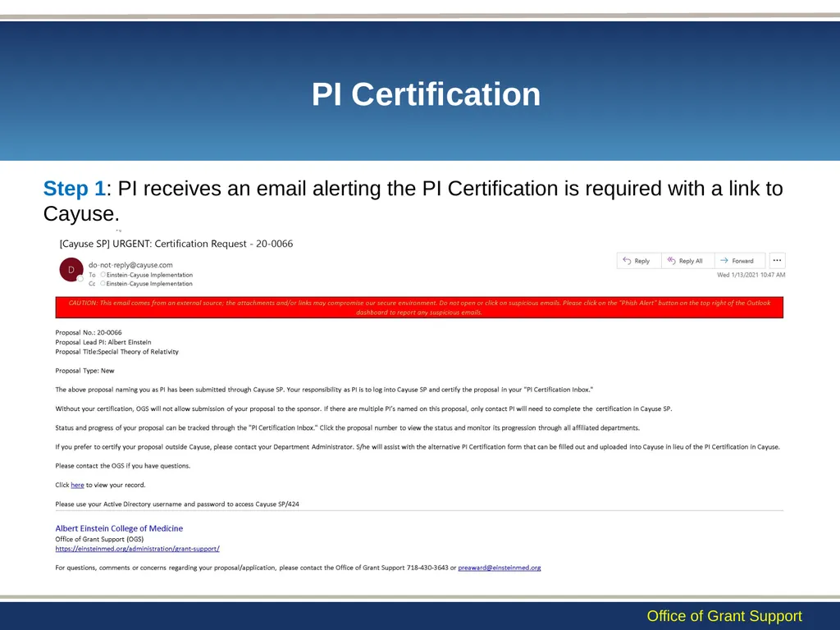This screenshot has height=630, width=840.
Task: Click 'Office of Grant Support (OGS)' signature line
Action: point(99,539)
